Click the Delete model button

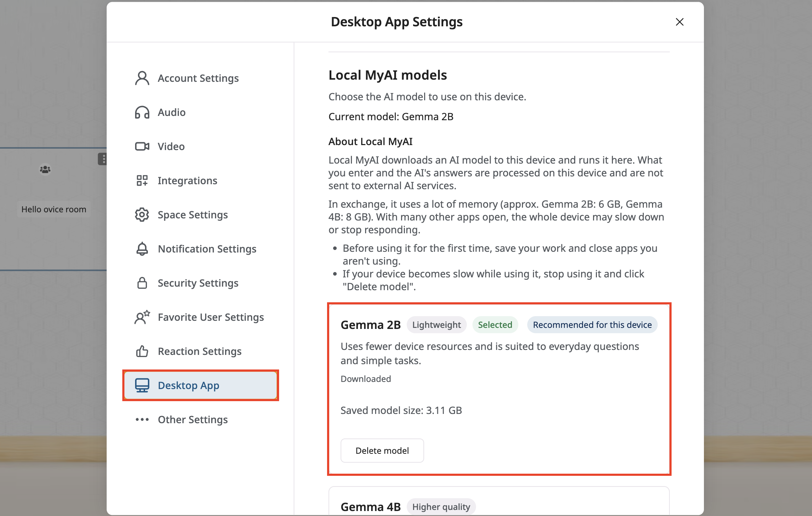(x=382, y=451)
